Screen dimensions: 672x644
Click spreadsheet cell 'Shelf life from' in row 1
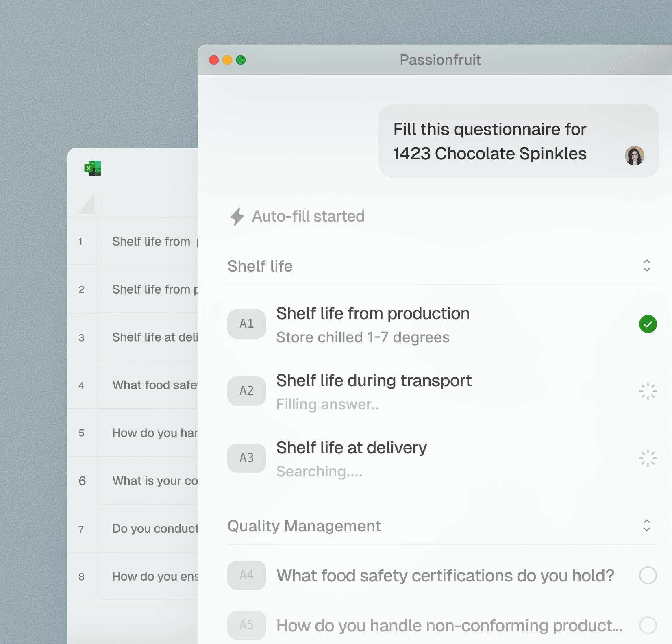point(148,241)
